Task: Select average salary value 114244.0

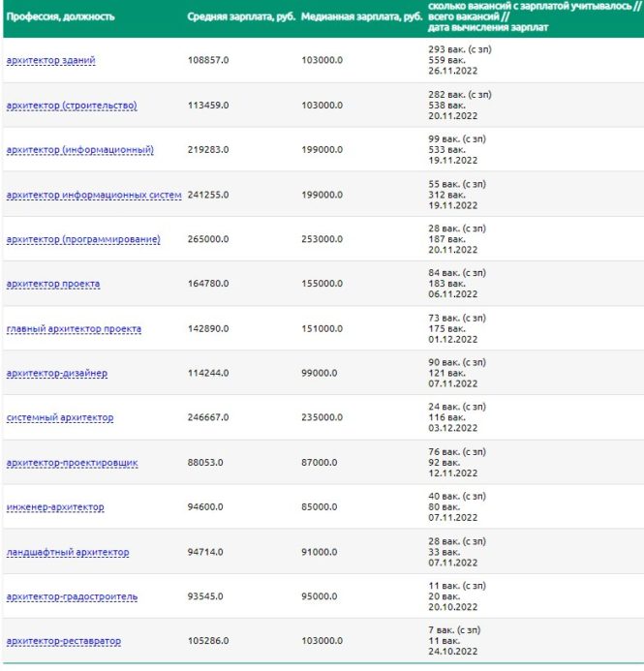Action: pos(208,373)
